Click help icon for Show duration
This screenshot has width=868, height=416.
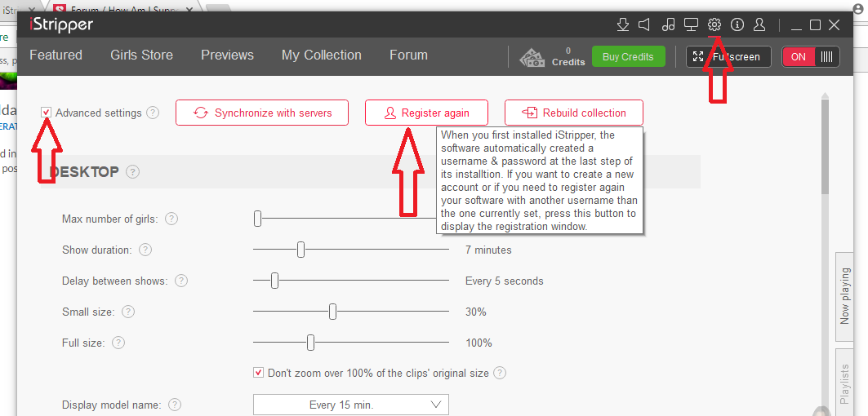145,250
